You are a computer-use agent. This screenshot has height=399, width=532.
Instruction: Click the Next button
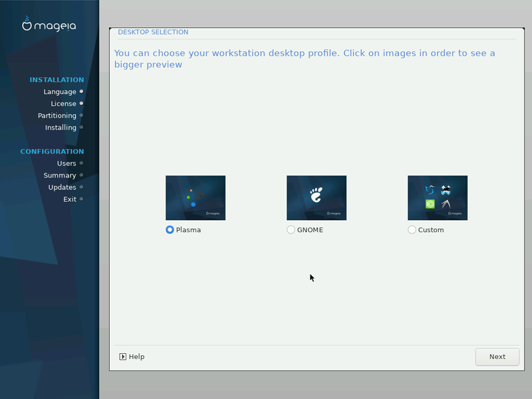pyautogui.click(x=497, y=356)
